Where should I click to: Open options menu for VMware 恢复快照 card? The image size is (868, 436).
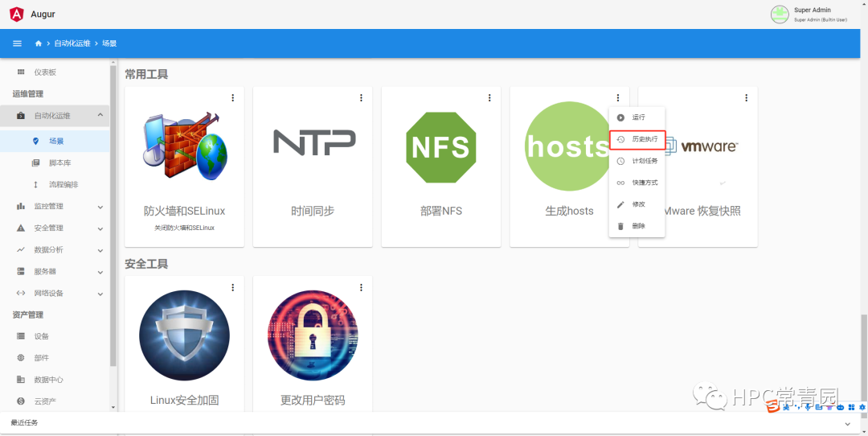(746, 97)
